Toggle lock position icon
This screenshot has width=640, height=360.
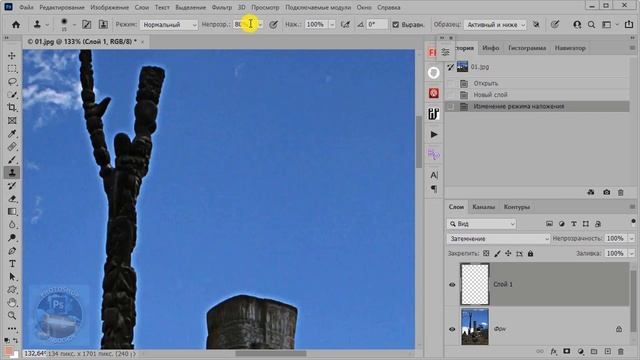[x=508, y=253]
